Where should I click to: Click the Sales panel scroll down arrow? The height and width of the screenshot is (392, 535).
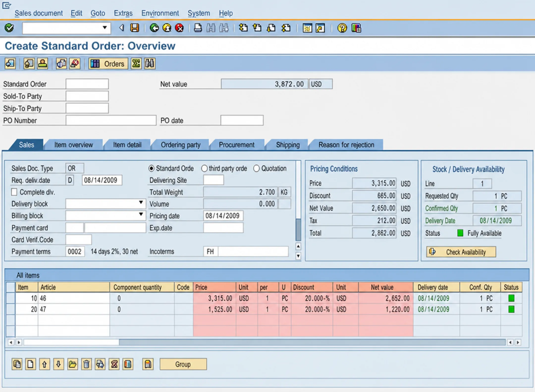pos(298,256)
